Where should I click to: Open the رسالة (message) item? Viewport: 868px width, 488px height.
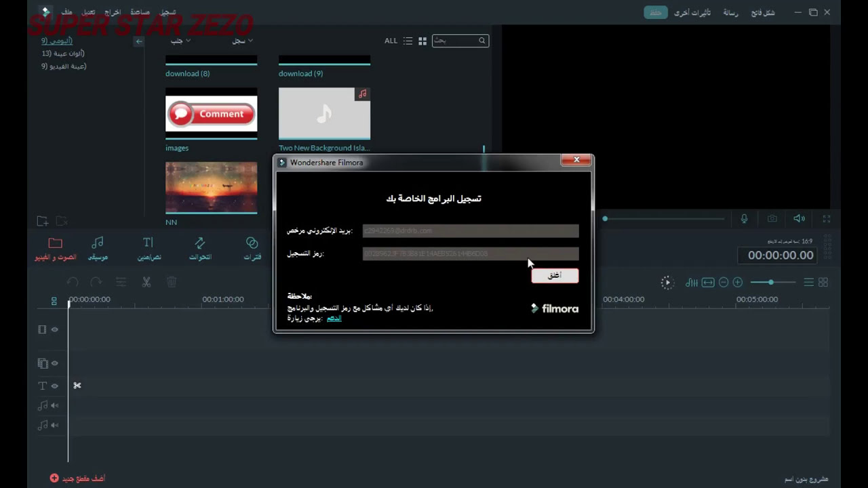[730, 12]
